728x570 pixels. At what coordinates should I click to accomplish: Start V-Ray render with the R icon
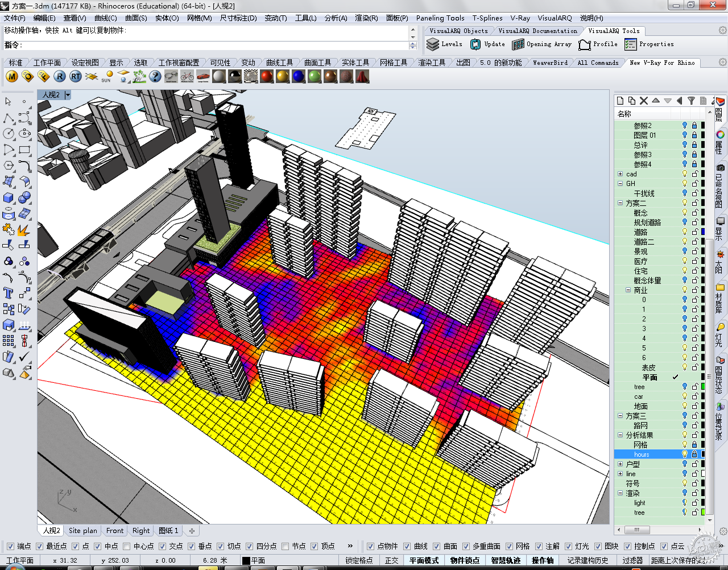pyautogui.click(x=60, y=76)
